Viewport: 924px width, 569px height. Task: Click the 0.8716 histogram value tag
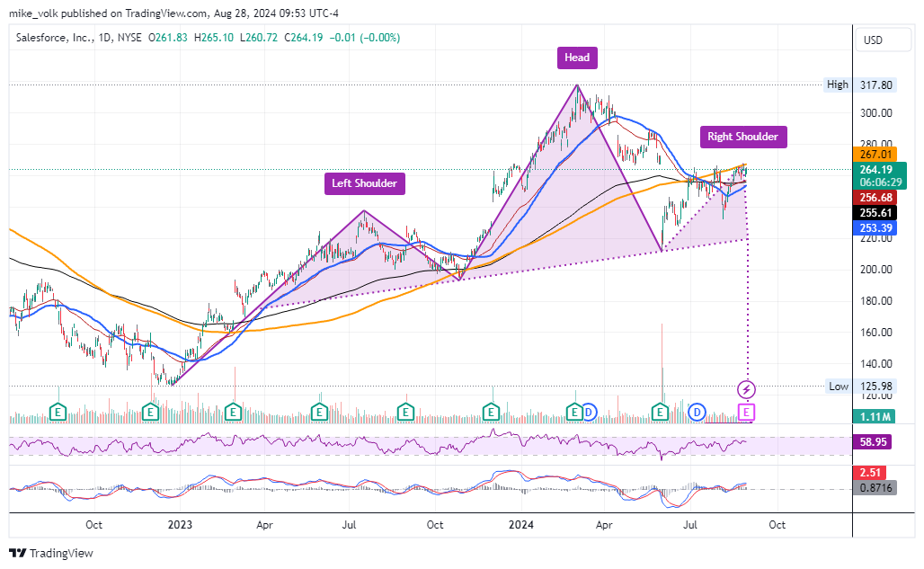pos(875,488)
